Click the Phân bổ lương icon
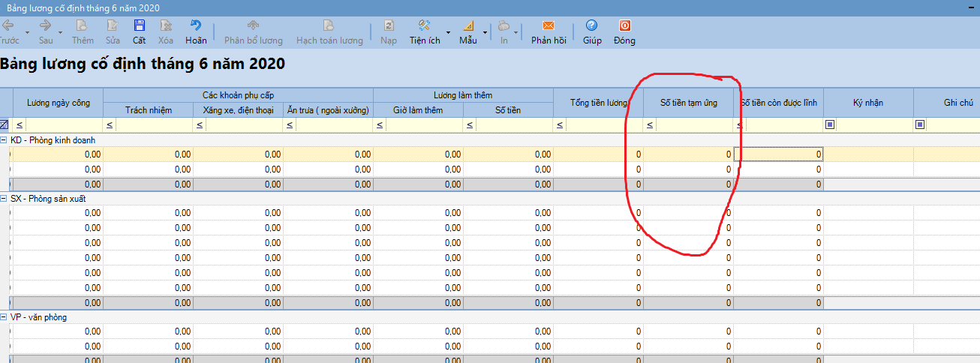Screen dimensions: 980x363 (254, 25)
